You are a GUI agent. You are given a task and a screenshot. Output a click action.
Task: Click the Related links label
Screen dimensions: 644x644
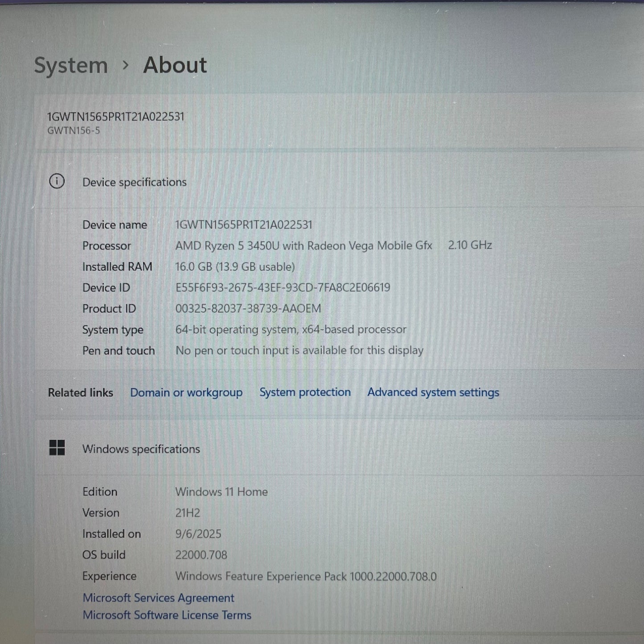click(x=80, y=393)
